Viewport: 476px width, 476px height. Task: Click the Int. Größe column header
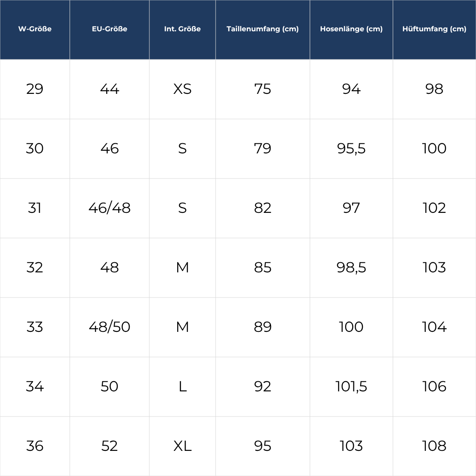(182, 29)
